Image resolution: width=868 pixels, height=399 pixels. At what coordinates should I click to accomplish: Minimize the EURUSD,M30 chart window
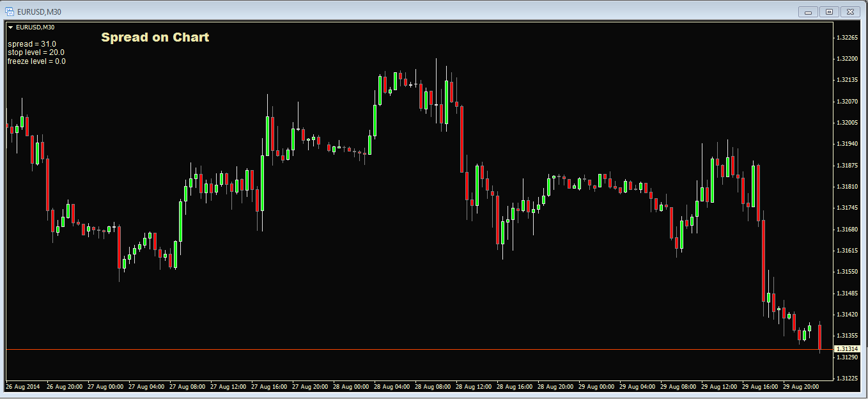click(809, 12)
